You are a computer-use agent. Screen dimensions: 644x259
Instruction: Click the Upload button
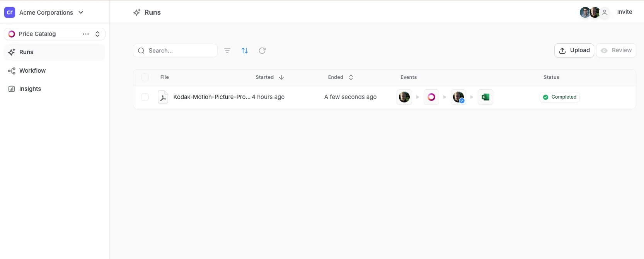574,50
